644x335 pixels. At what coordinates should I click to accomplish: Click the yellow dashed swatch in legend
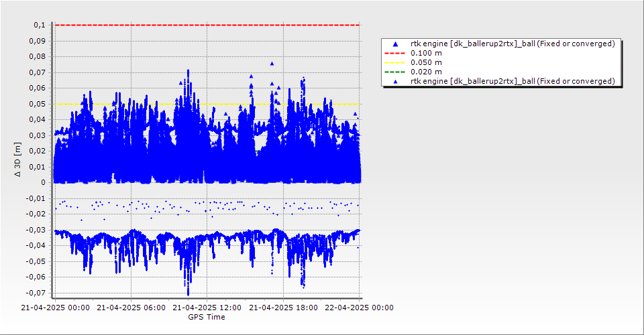click(394, 63)
